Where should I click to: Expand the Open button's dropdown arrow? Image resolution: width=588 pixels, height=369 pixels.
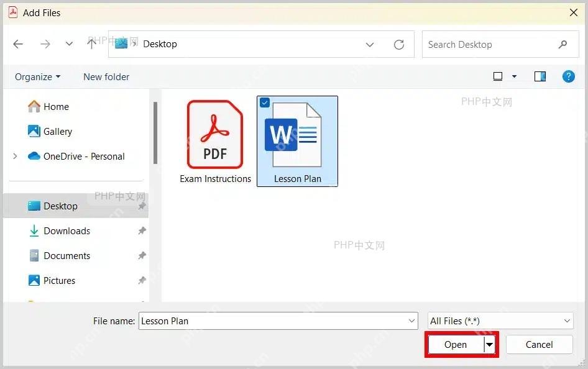pos(490,345)
